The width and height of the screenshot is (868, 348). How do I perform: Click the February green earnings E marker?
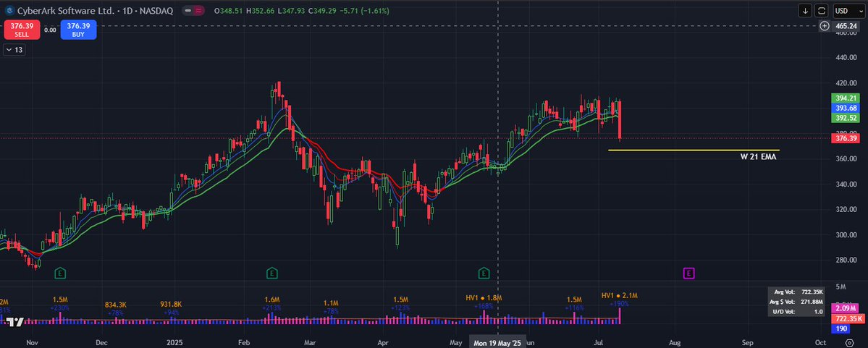[271, 273]
